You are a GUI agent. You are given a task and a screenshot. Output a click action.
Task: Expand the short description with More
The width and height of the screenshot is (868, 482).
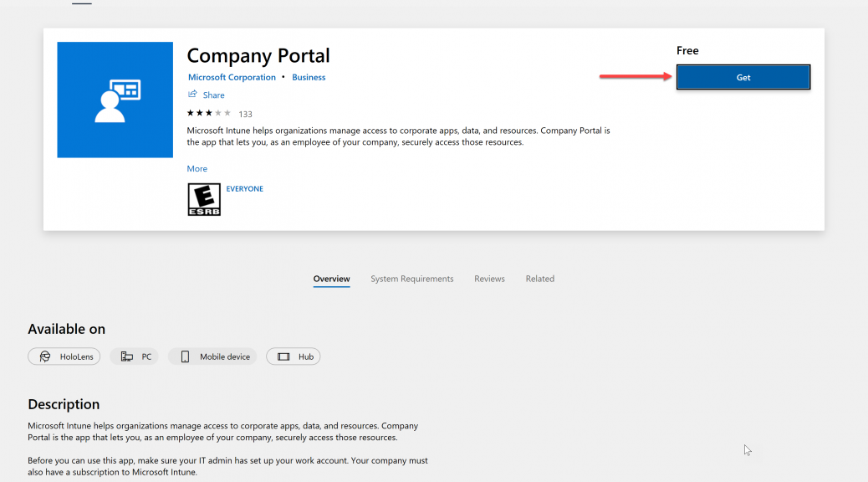coord(197,168)
